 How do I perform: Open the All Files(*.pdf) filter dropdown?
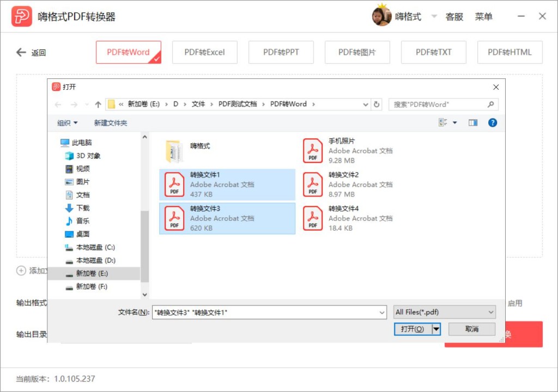pyautogui.click(x=445, y=313)
